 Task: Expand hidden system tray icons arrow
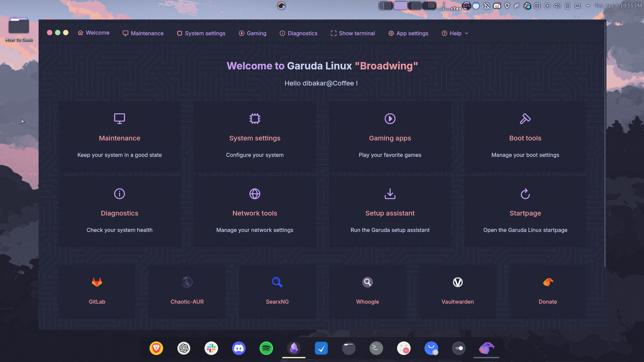click(588, 6)
